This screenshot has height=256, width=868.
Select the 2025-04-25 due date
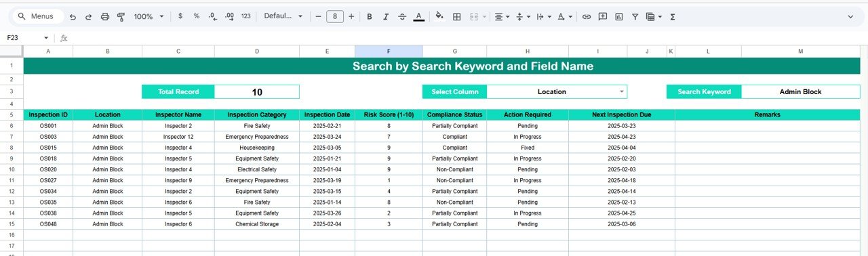point(622,213)
